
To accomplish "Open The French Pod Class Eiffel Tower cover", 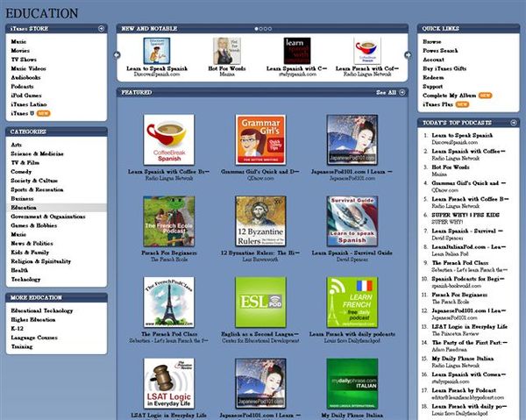I will pyautogui.click(x=168, y=303).
